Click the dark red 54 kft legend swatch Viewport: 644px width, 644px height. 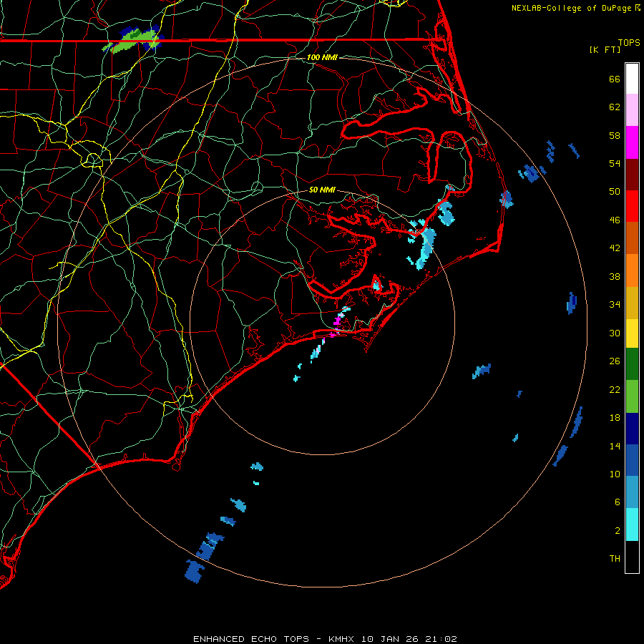click(632, 174)
